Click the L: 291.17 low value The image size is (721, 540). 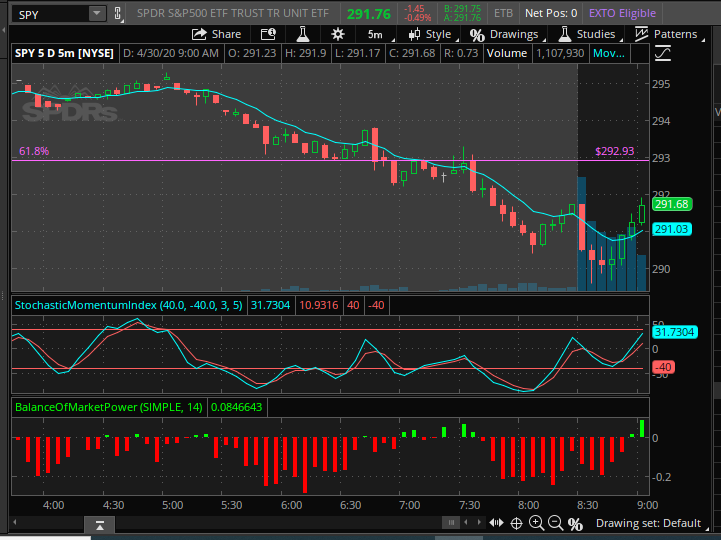pos(357,53)
